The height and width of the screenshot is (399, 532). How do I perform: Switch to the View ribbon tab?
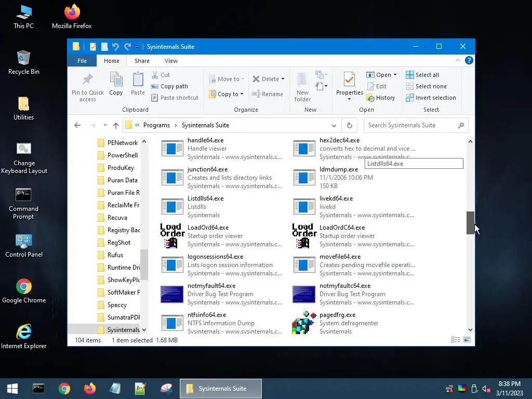[x=171, y=61]
